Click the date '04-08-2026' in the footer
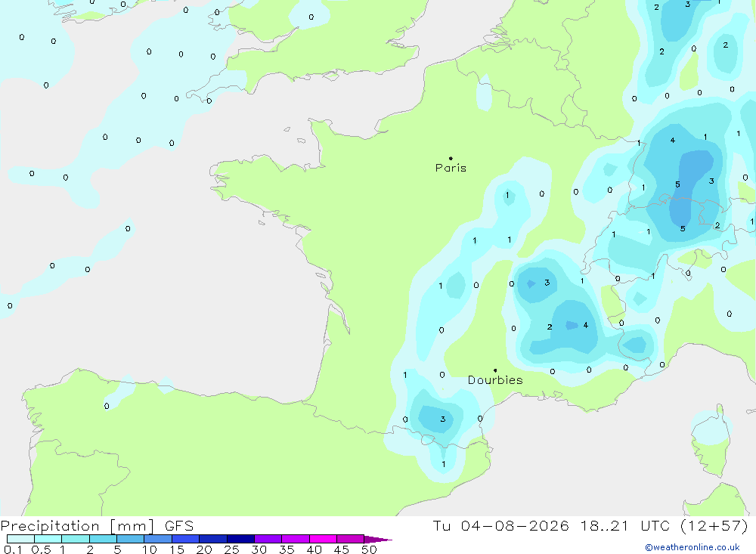 coord(514,525)
